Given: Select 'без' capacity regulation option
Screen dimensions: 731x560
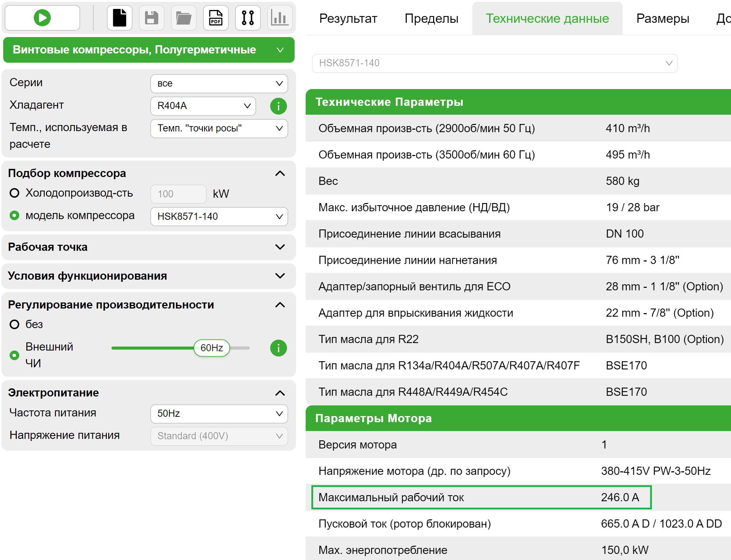Looking at the screenshot, I should pyautogui.click(x=15, y=324).
